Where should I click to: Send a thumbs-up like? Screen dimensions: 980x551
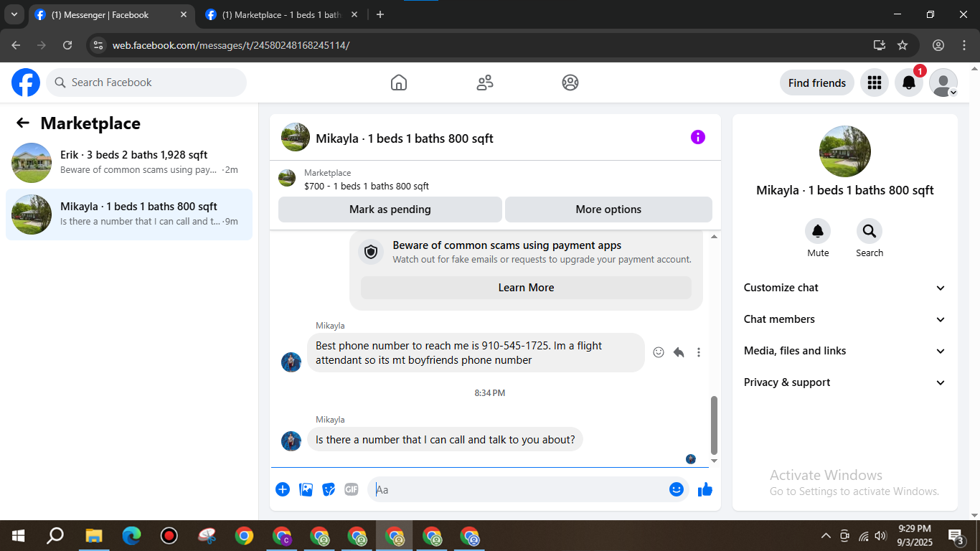pos(705,489)
